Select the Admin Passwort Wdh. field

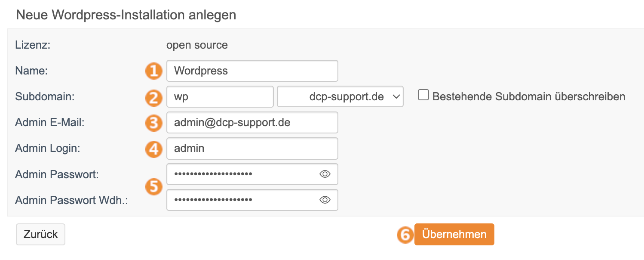241,200
